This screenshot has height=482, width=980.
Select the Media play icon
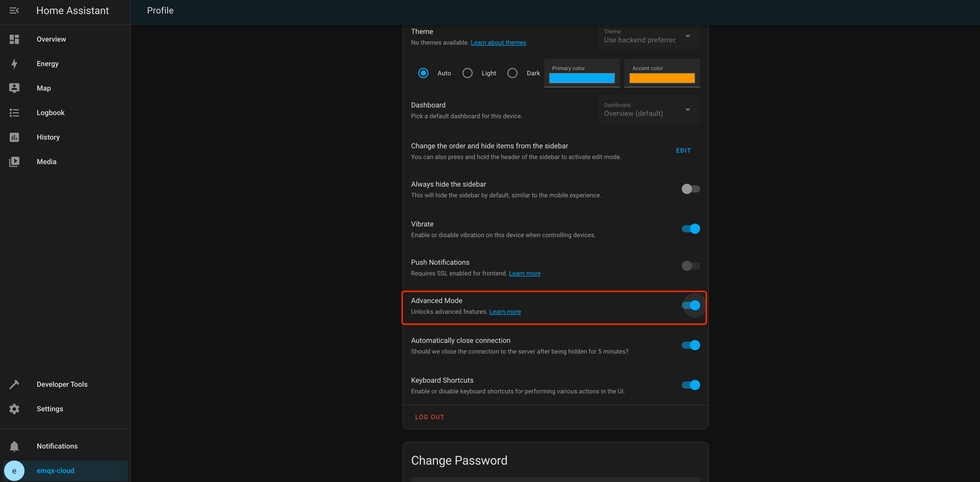(14, 161)
